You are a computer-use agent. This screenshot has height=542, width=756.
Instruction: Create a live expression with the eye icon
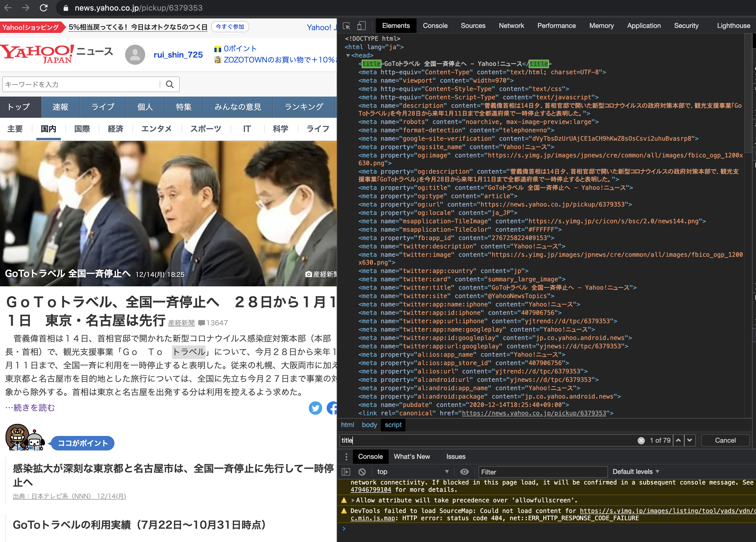pos(464,472)
